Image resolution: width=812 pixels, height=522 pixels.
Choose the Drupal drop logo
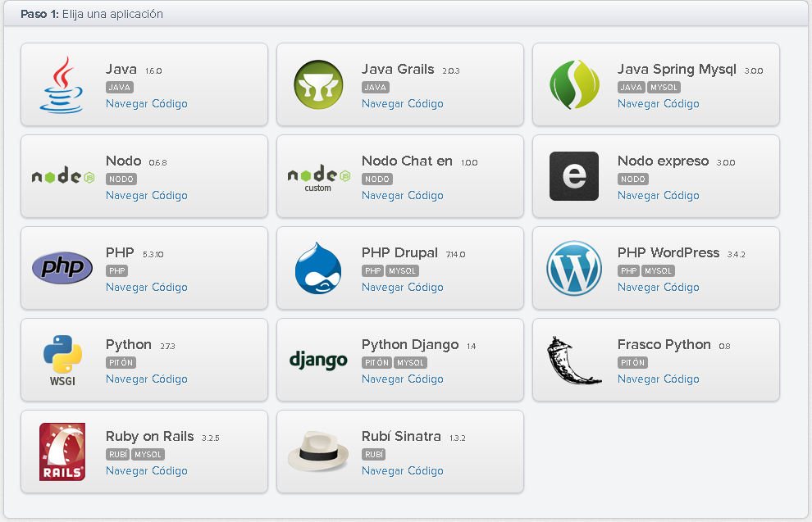318,268
